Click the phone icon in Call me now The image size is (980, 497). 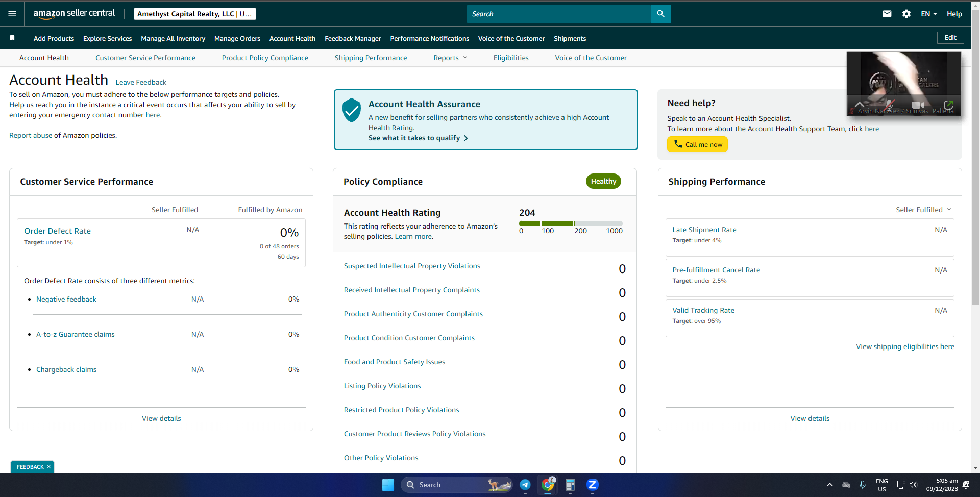(678, 144)
